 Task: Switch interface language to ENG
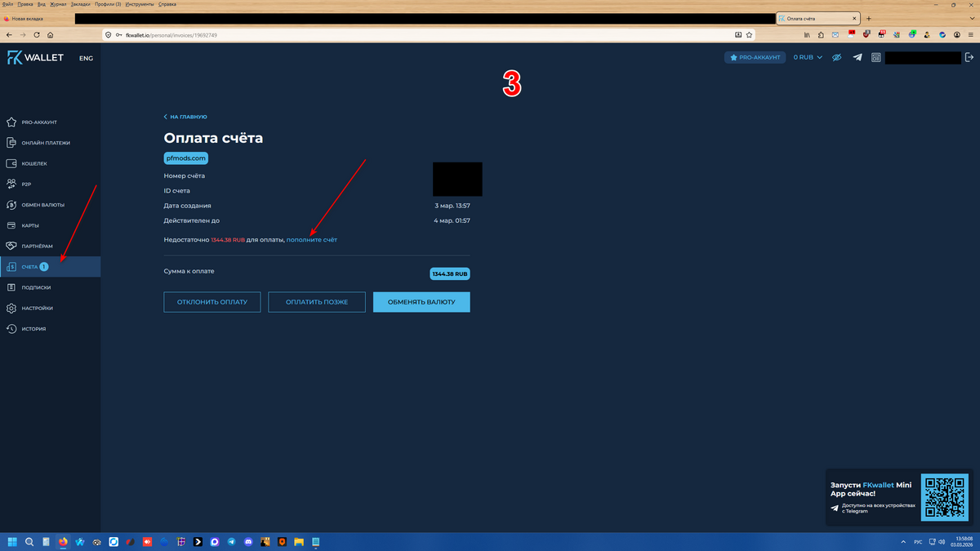(86, 58)
